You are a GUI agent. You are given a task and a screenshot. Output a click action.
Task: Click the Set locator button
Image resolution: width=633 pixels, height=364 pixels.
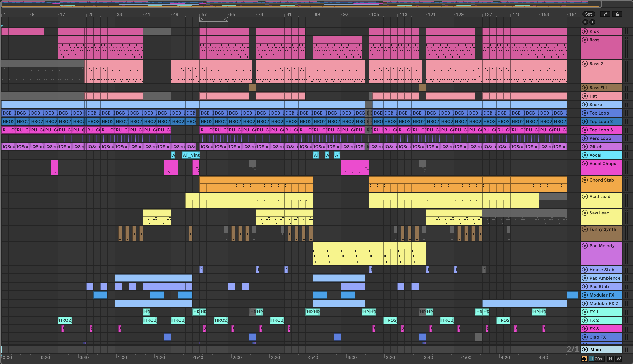(589, 14)
